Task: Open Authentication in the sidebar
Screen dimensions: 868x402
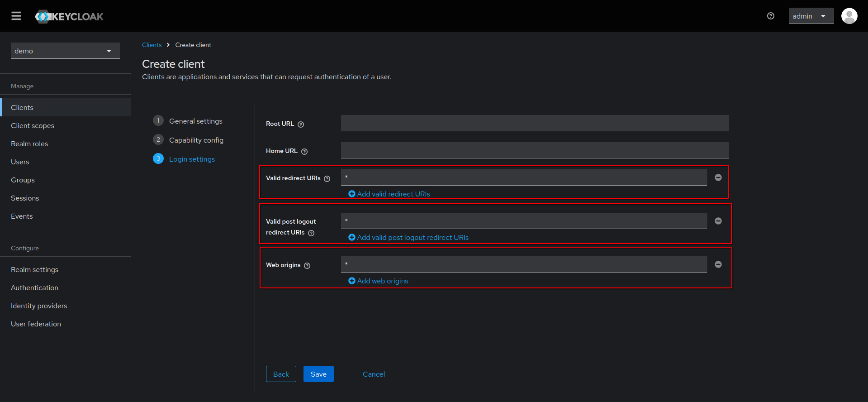Action: click(x=66, y=287)
